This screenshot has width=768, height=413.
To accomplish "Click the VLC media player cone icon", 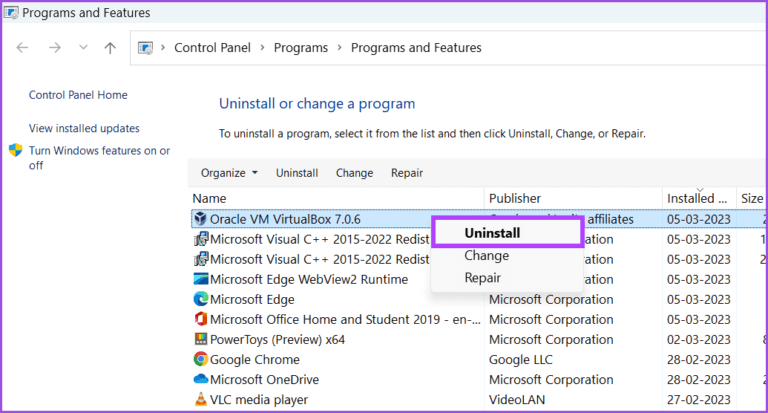I will pyautogui.click(x=200, y=399).
